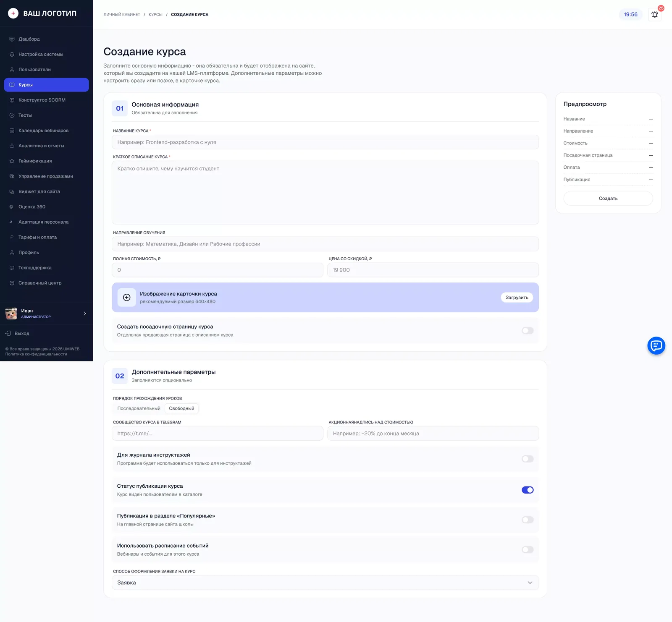This screenshot has width=672, height=622.
Task: Select Последовательный lesson order option
Action: point(139,408)
